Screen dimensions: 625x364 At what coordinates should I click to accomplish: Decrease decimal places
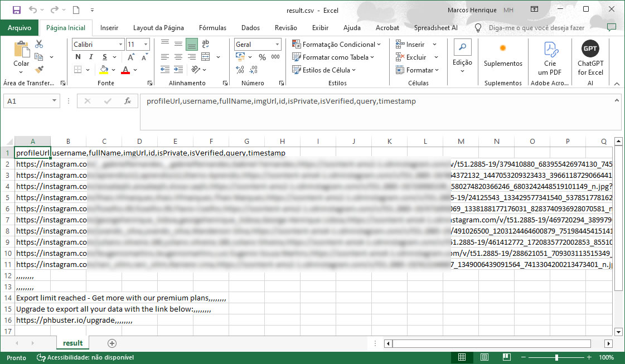coord(254,70)
